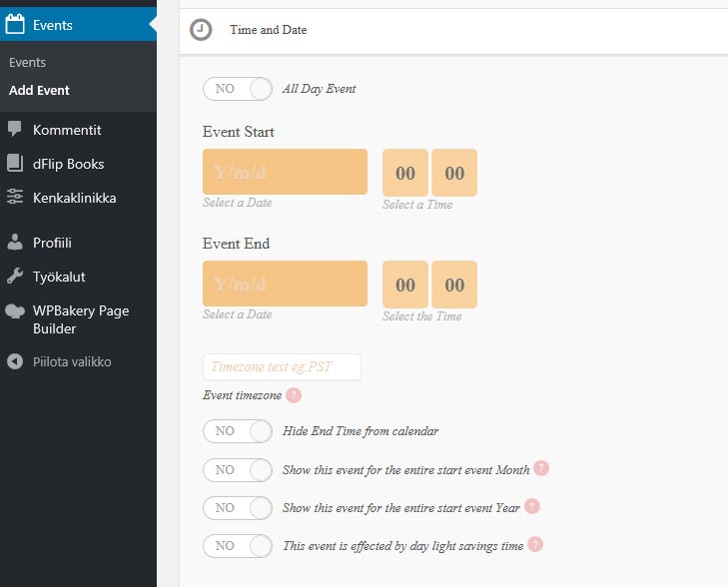Screen dimensions: 728x587
Task: Click the Events calendar icon in sidebar
Action: 15,25
